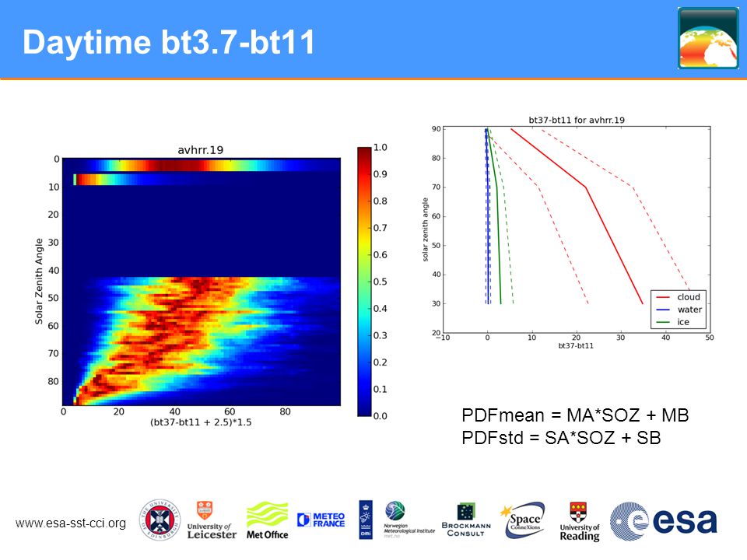
Task: Click the heatmap color bar
Action: [x=364, y=282]
